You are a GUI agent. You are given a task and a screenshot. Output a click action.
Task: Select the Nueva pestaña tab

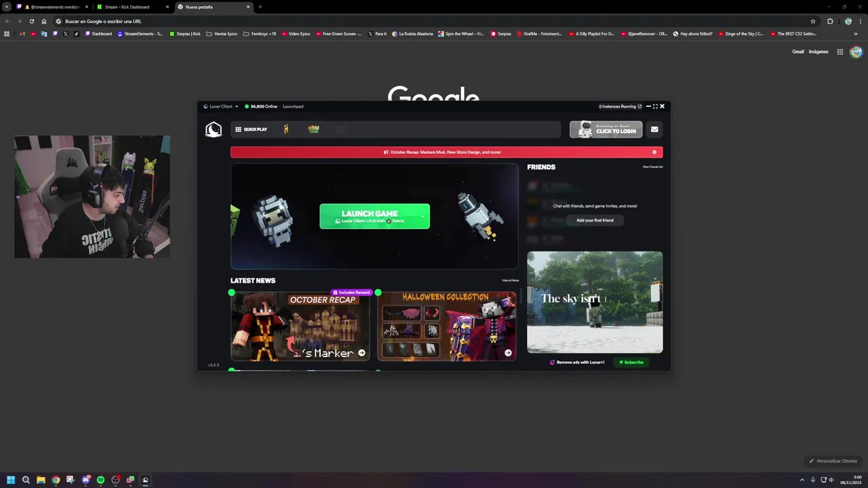click(x=213, y=7)
